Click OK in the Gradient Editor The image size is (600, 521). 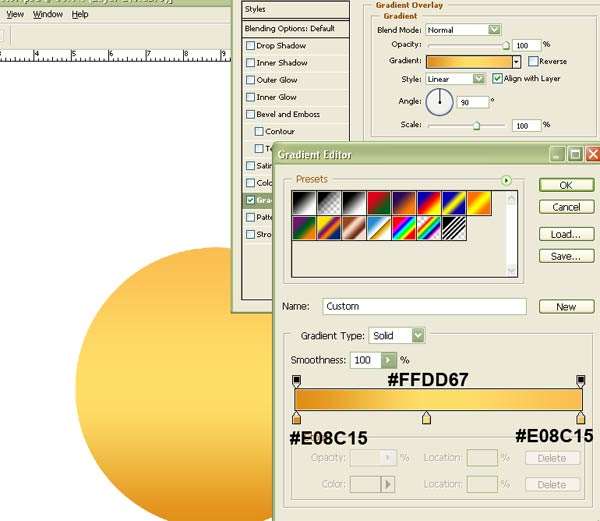565,185
